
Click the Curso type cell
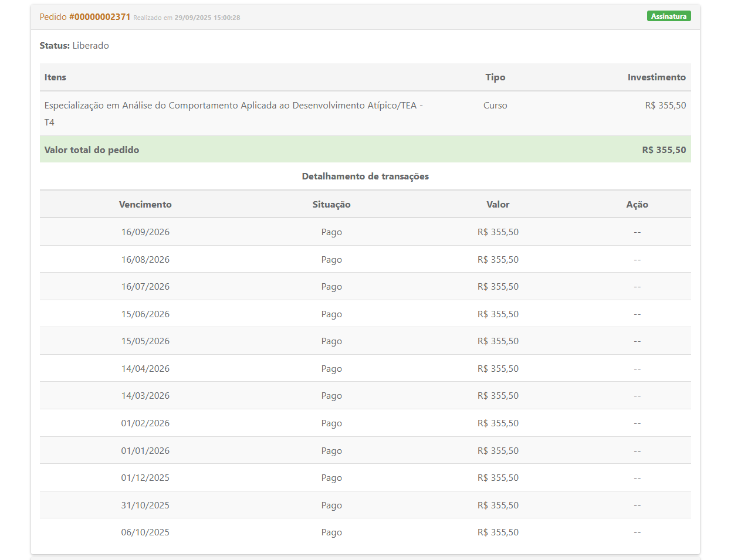(495, 106)
